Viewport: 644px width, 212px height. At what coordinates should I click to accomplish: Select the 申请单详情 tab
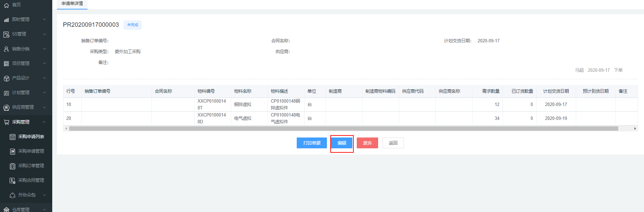pyautogui.click(x=72, y=4)
